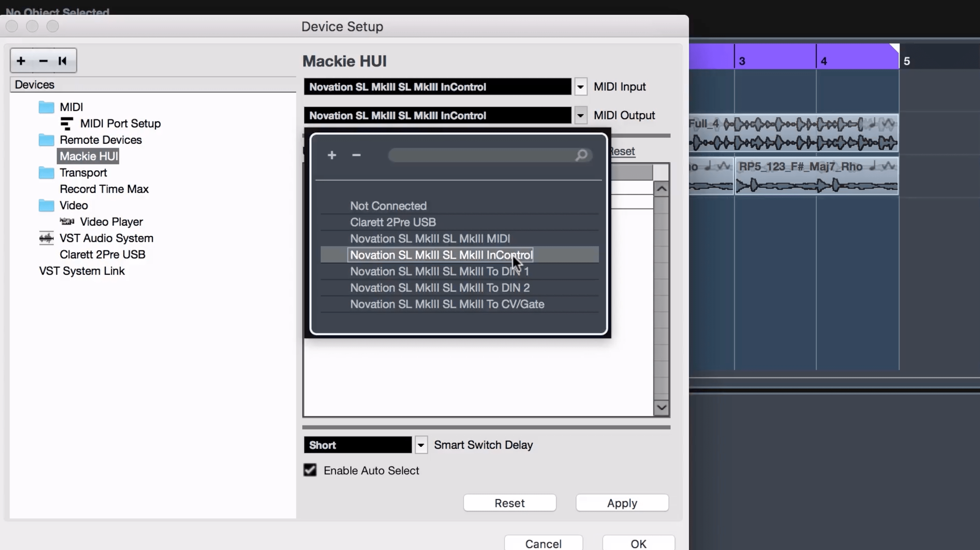The width and height of the screenshot is (980, 550).
Task: Select the Remote Devices folder icon
Action: click(46, 140)
